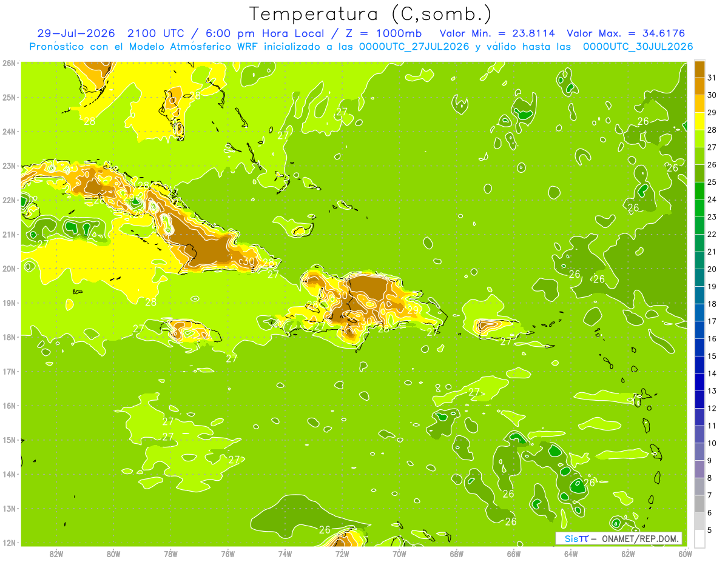The height and width of the screenshot is (562, 728).
Task: Click the 80W longitude axis label
Action: (113, 554)
